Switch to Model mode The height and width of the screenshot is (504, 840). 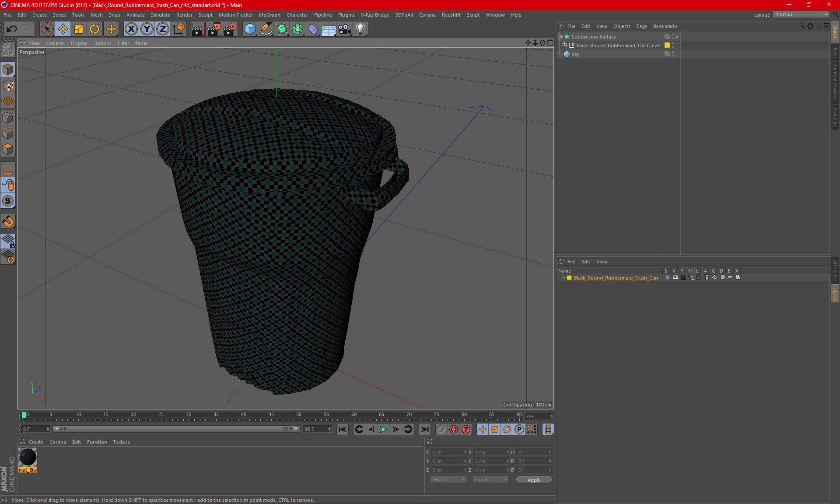[8, 70]
